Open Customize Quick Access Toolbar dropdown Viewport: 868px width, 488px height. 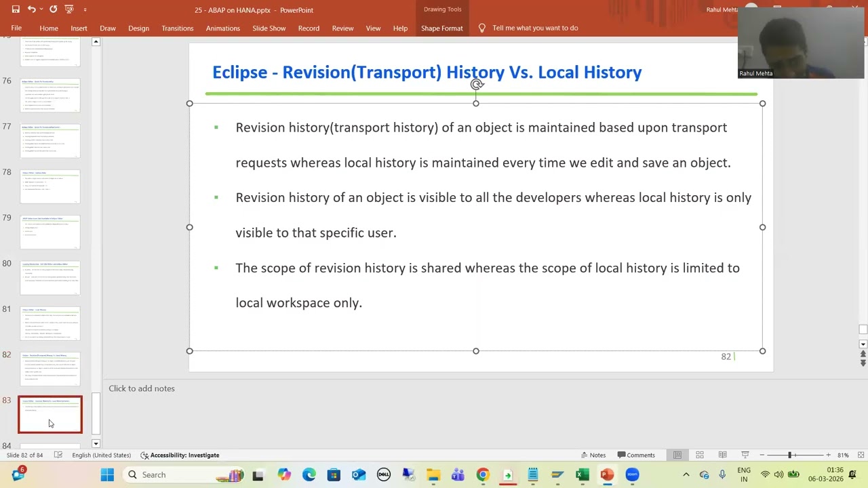click(x=85, y=9)
